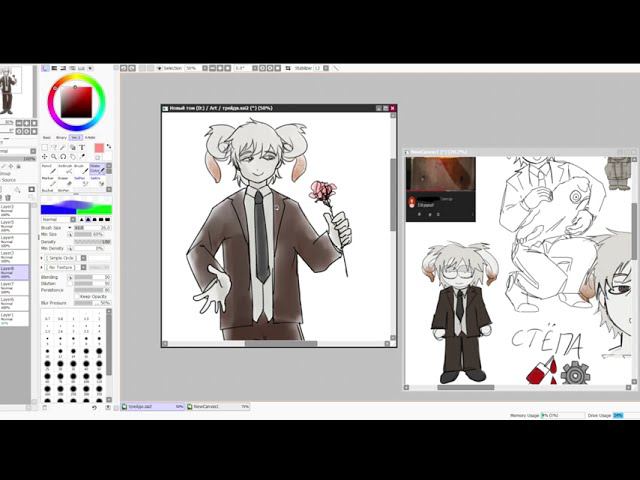Toggle Min Size pressure checkbox

(70, 235)
